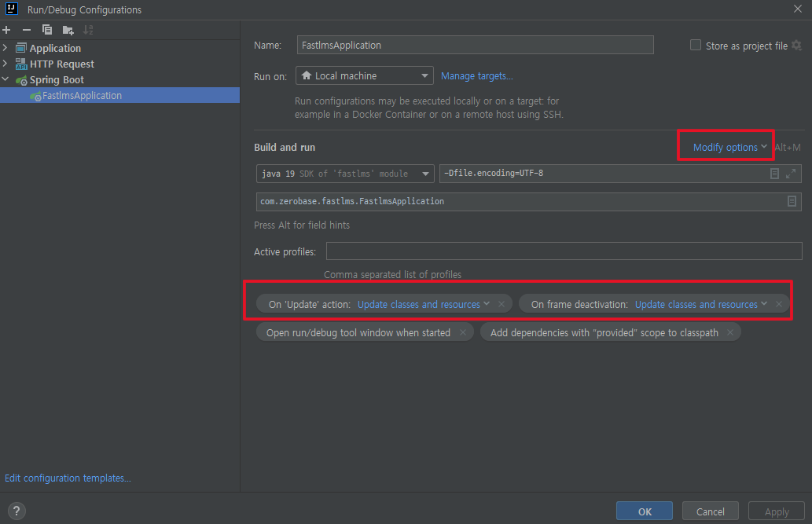Copy the selected configuration
Screen dimensions: 812x524
click(47, 30)
